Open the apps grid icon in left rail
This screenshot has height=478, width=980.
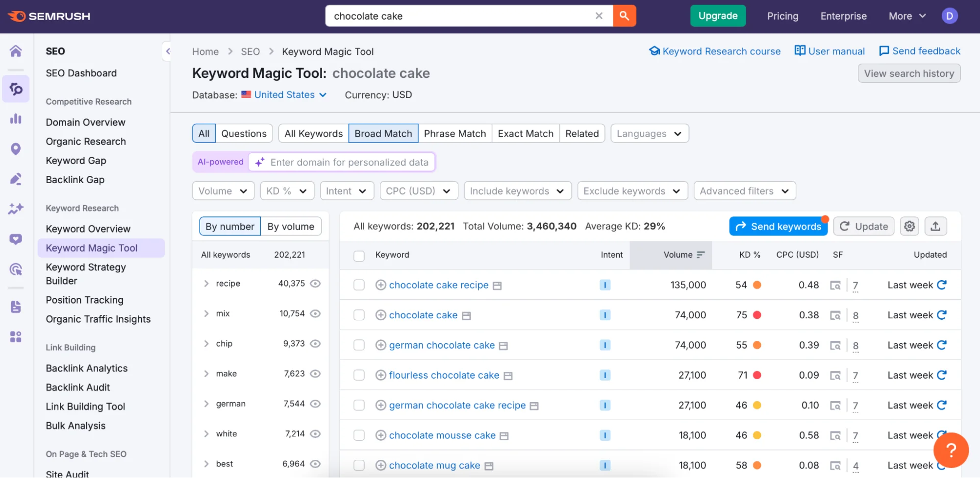tap(16, 337)
